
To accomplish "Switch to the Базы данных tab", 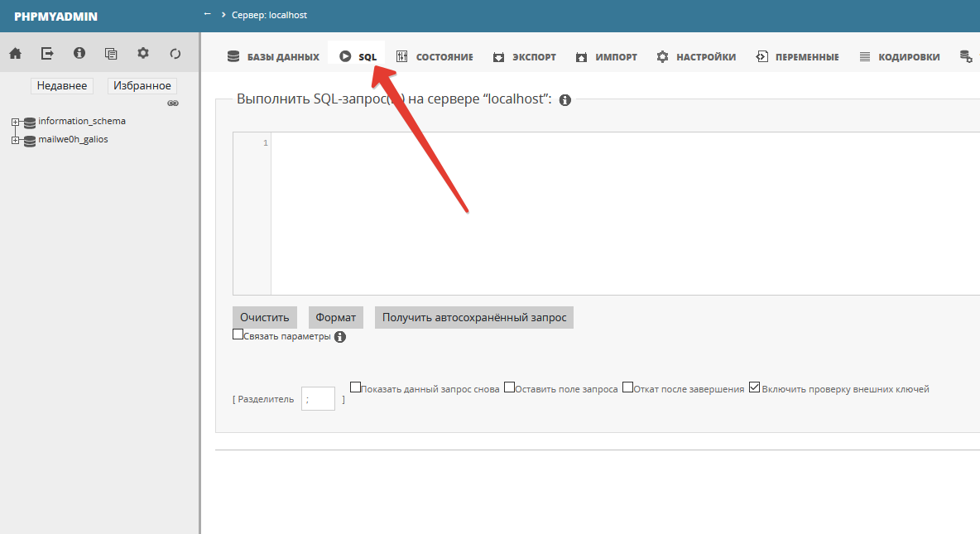I will point(273,57).
